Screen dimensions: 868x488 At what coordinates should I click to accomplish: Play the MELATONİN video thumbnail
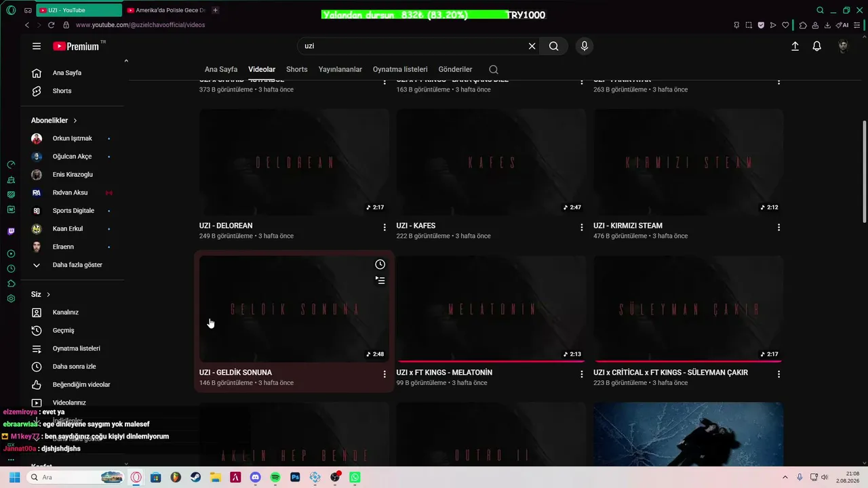pyautogui.click(x=491, y=309)
